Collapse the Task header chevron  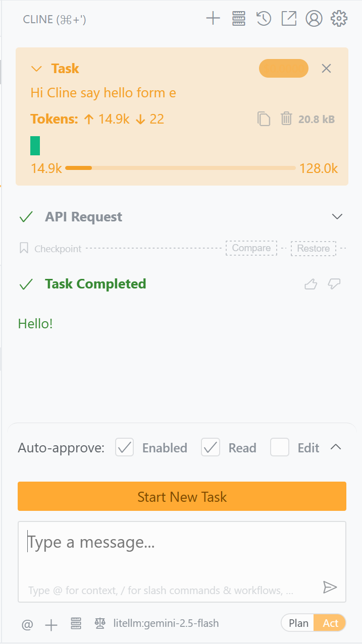coord(36,69)
